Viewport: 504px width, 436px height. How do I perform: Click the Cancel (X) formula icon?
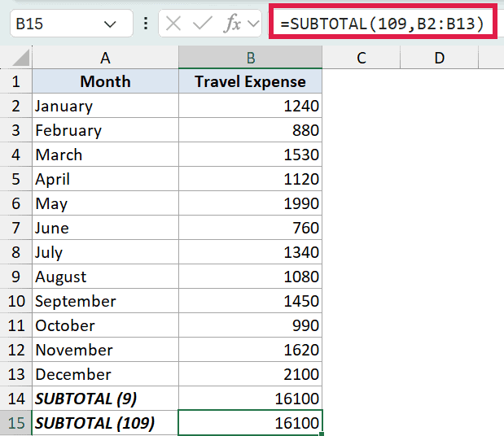pyautogui.click(x=173, y=24)
